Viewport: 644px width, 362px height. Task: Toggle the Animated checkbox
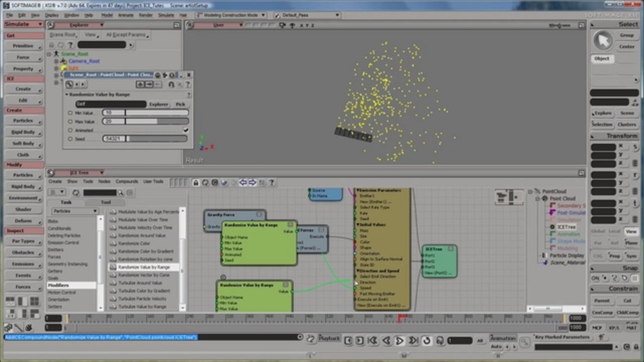click(186, 130)
